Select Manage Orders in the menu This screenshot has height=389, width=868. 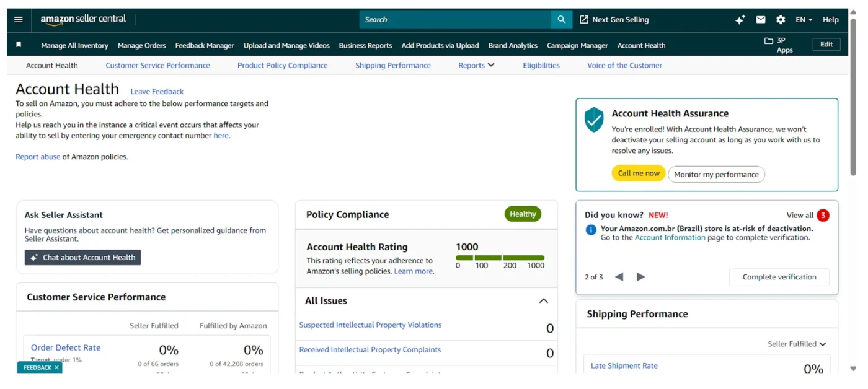coord(141,45)
